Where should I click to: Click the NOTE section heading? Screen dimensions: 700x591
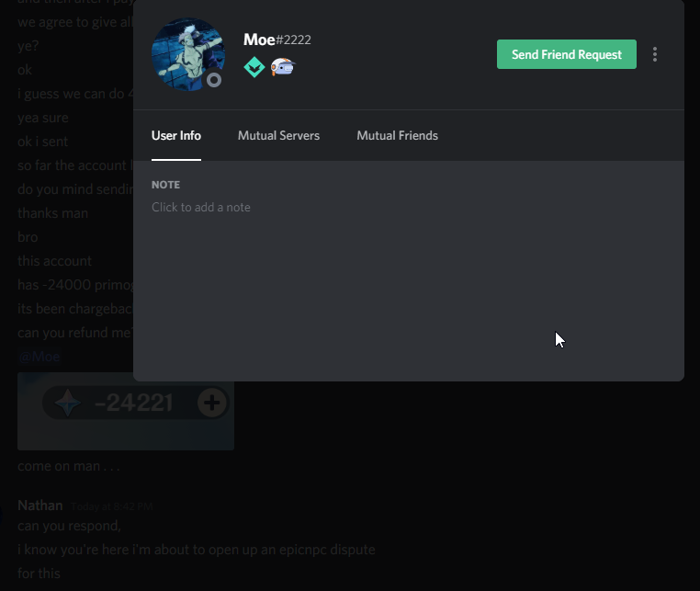pos(165,185)
